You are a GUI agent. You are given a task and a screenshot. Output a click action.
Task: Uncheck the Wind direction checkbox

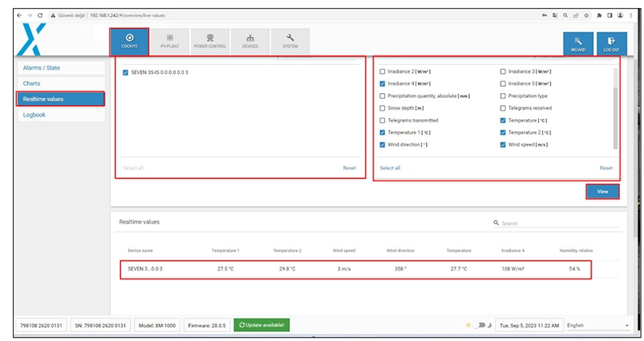coord(382,145)
